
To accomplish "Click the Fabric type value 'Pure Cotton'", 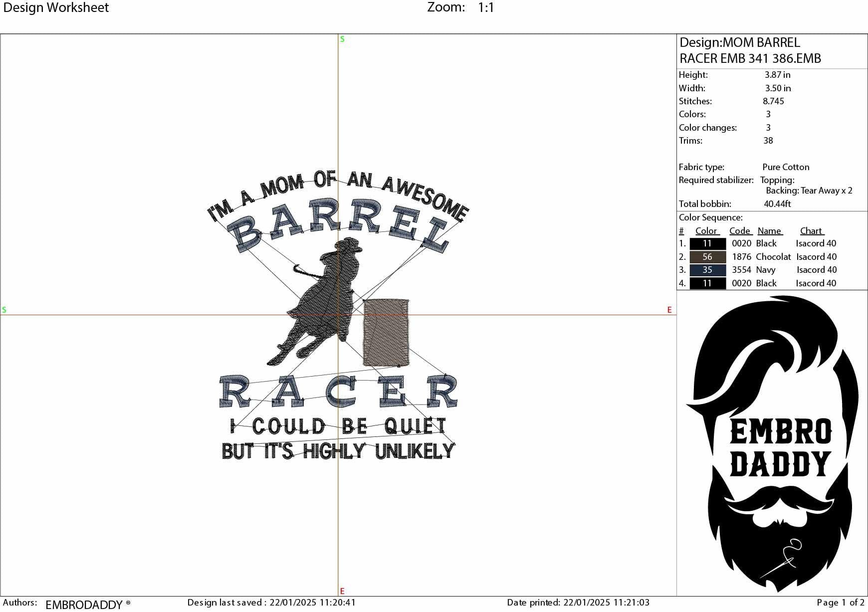I will [786, 167].
